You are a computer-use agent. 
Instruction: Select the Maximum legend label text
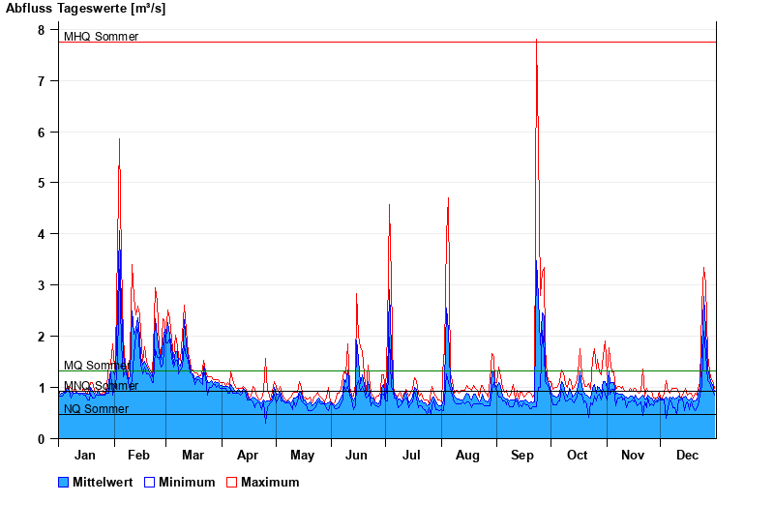(x=270, y=483)
